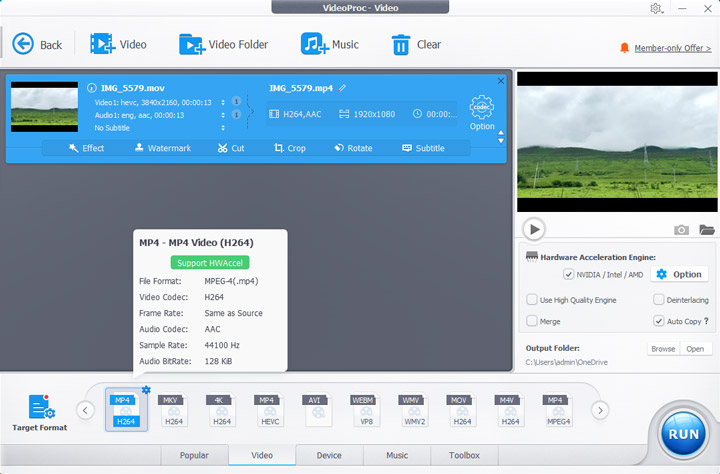Switch to the Device tab
The image size is (720, 474).
click(x=329, y=455)
